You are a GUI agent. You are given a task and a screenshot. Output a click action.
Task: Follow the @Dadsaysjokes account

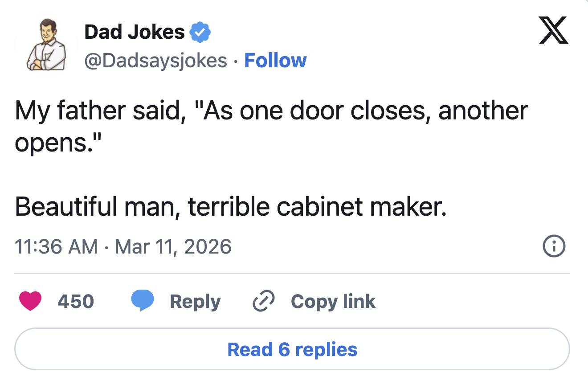click(275, 60)
